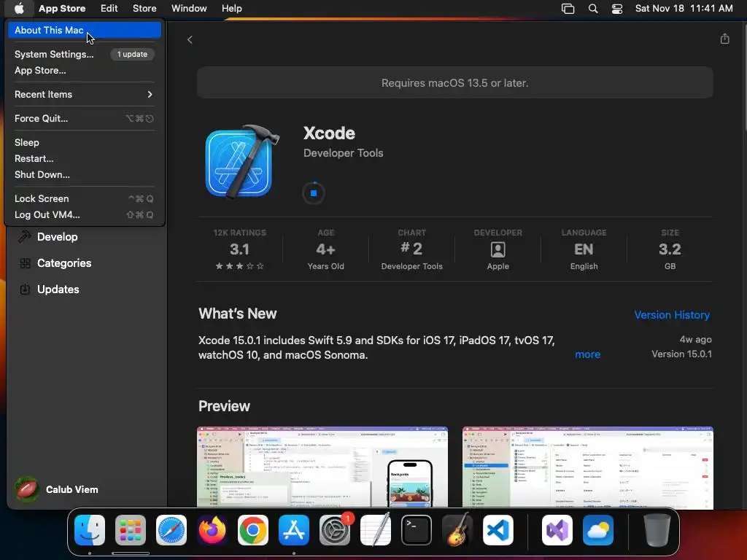Open Finder from the Dock
This screenshot has height=560, width=747.
90,530
